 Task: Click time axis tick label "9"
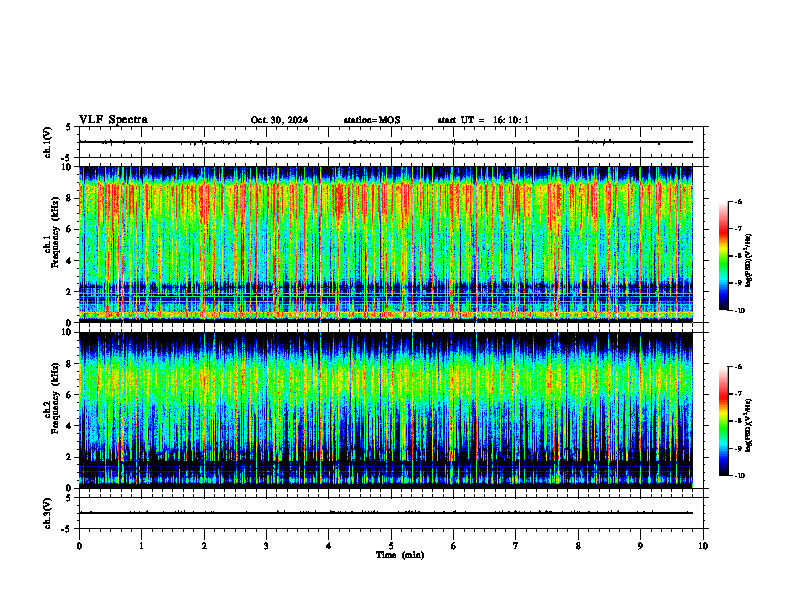point(640,546)
